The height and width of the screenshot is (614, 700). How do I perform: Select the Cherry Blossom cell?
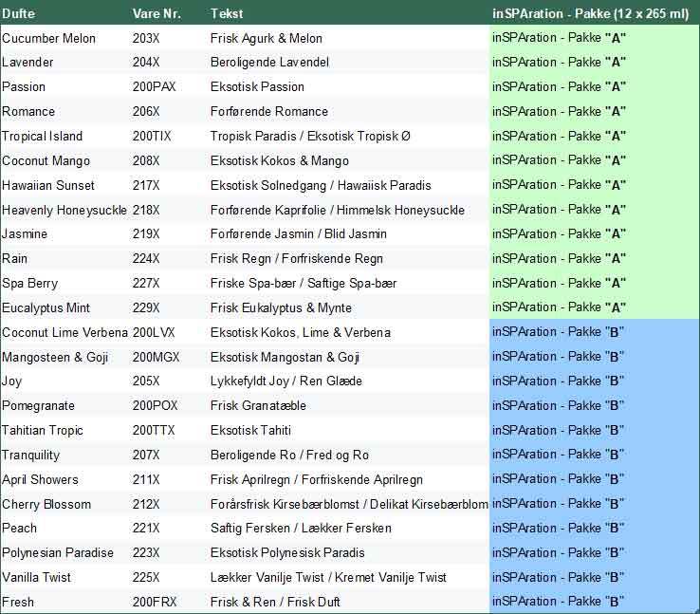coord(46,504)
